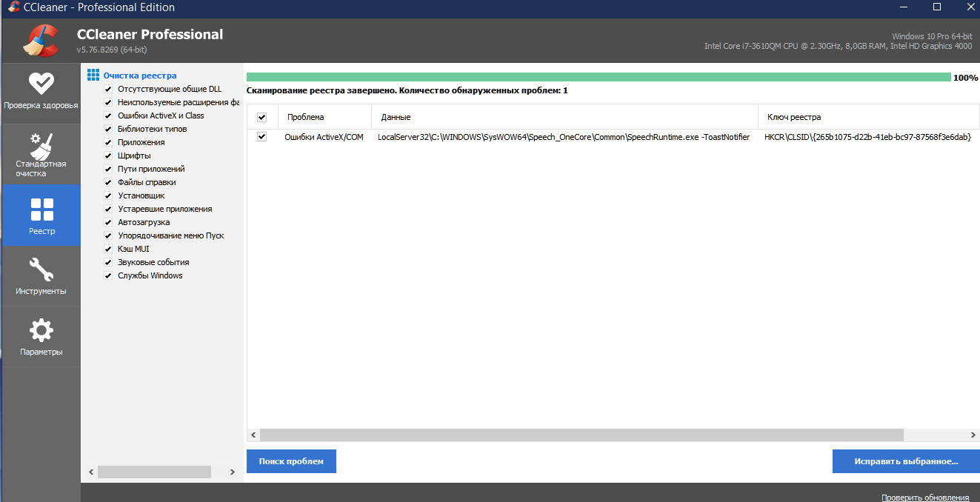
Task: Click Поиск проблем button
Action: tap(291, 461)
